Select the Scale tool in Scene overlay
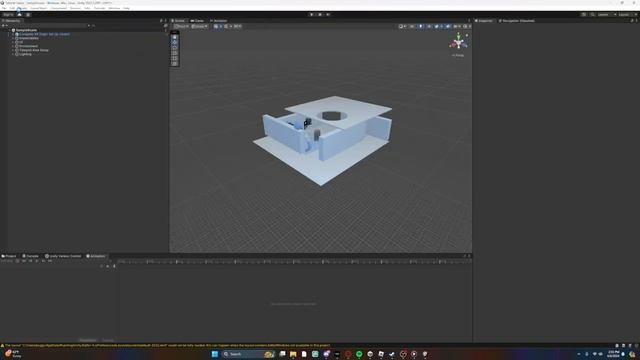 [175, 53]
